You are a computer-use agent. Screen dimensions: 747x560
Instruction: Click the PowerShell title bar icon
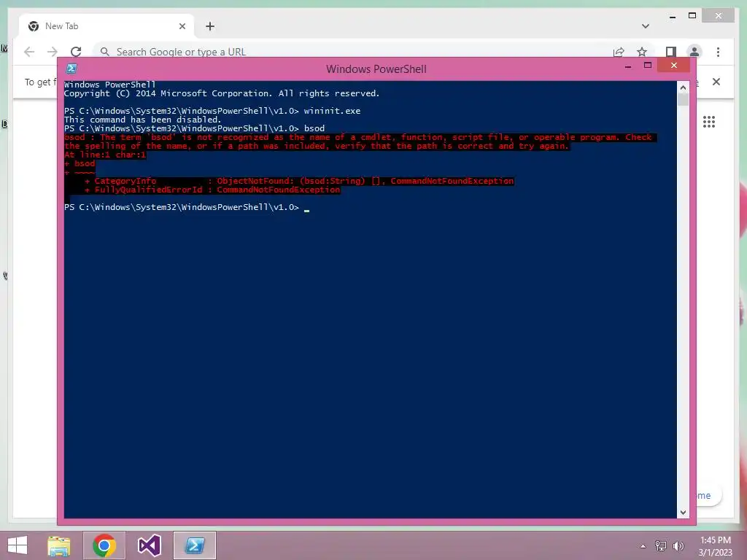(71, 69)
